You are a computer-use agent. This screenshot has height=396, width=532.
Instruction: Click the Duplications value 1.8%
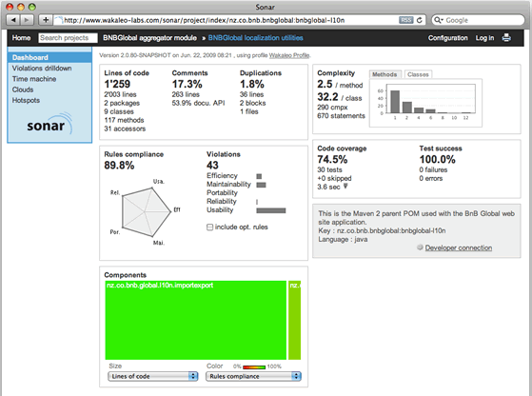(x=252, y=84)
